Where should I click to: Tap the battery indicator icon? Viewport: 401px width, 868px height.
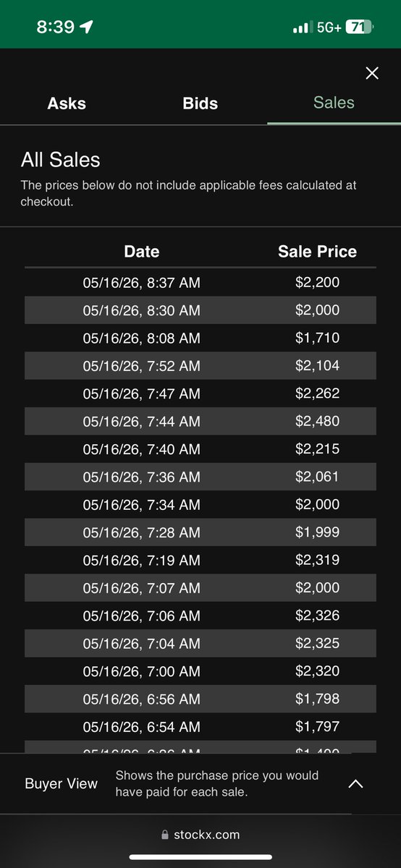click(x=359, y=27)
